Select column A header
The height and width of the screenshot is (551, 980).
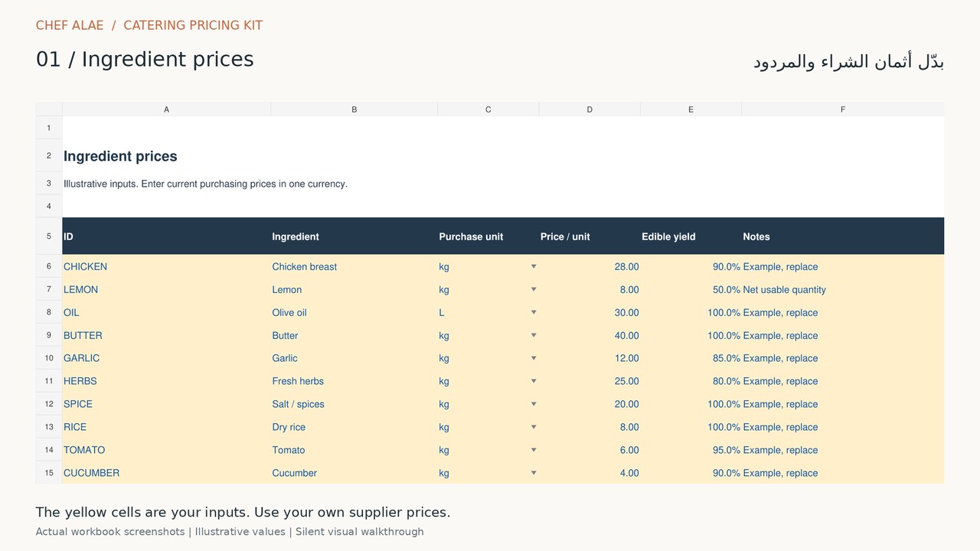166,109
